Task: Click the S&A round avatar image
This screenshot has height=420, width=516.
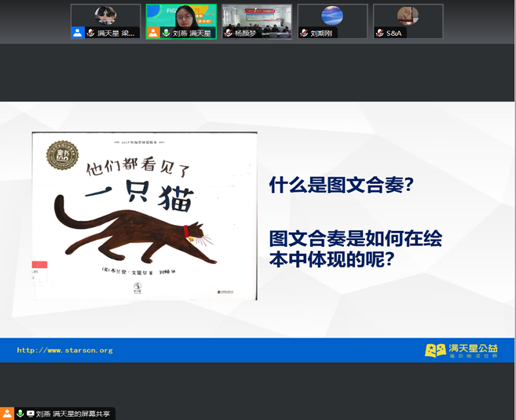Action: (408, 15)
